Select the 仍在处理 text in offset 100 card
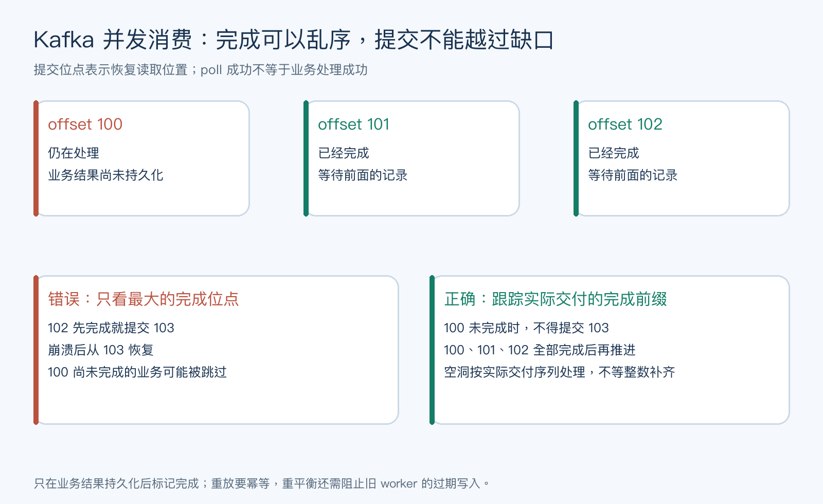Screen dimensions: 823x504 pos(74,153)
